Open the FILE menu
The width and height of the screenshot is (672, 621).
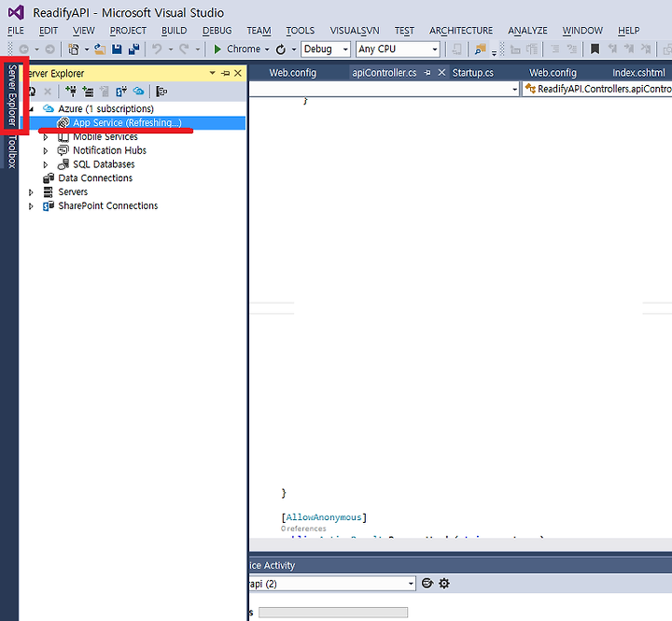coord(16,31)
